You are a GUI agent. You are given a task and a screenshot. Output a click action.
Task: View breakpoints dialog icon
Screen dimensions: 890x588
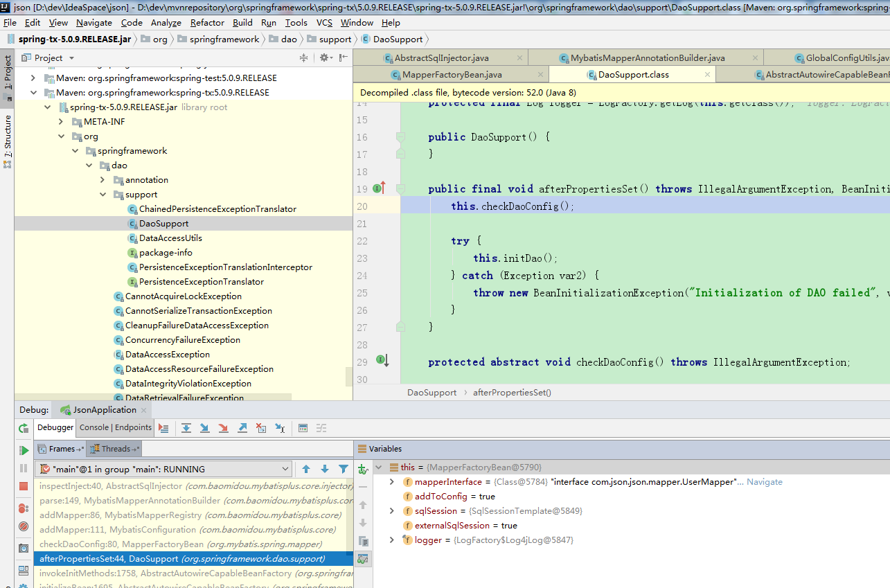(x=24, y=508)
